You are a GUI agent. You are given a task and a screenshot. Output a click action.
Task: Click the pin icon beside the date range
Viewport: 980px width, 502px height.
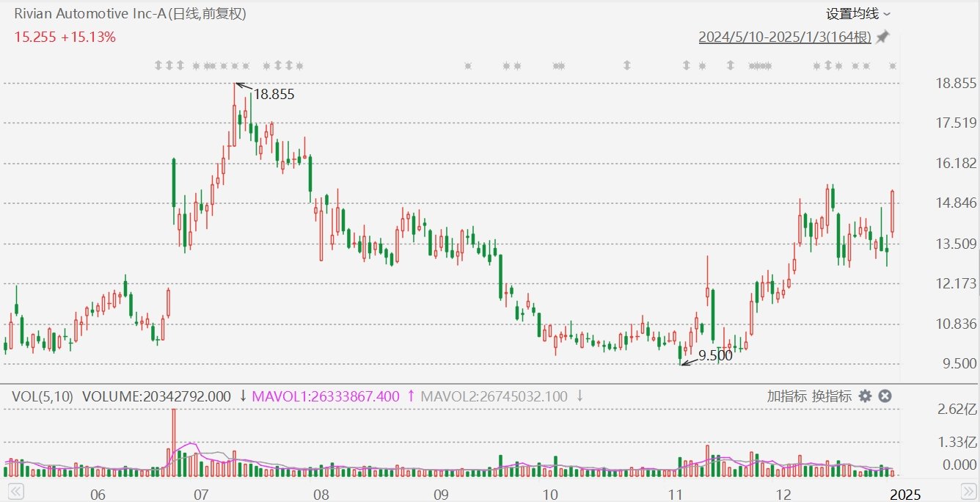click(x=882, y=37)
